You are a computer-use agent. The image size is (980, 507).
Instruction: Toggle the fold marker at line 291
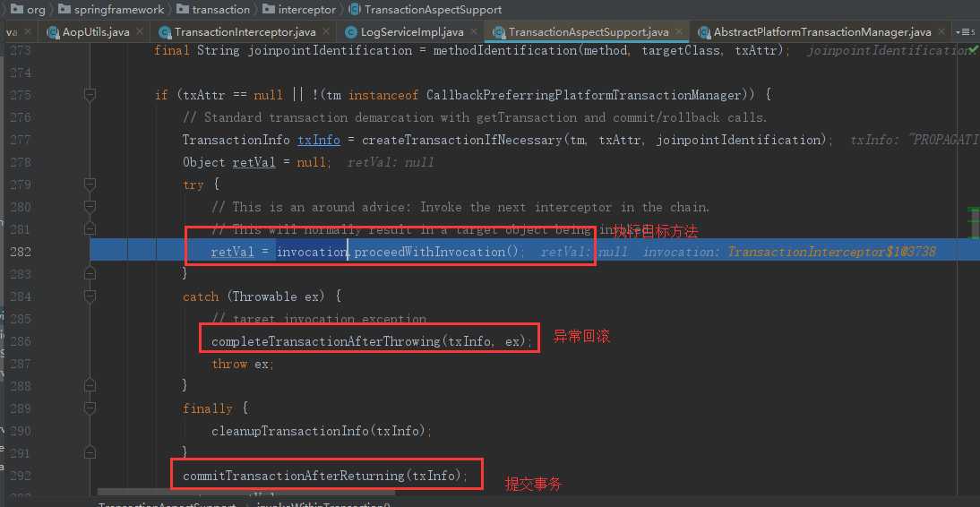click(90, 452)
